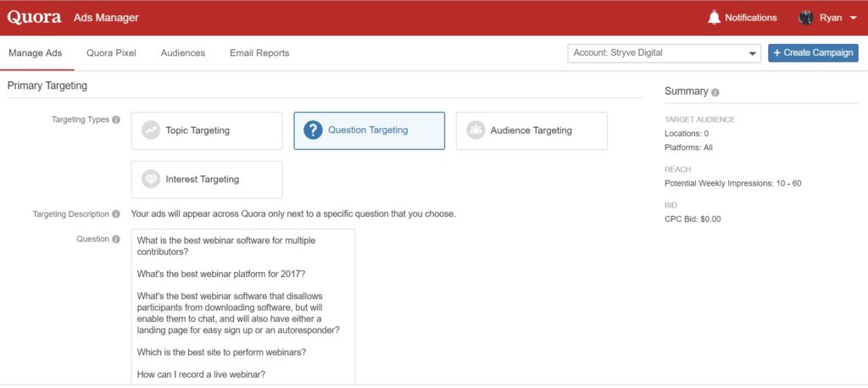
Task: Open the Account: Stryve Digital dropdown
Action: point(665,53)
